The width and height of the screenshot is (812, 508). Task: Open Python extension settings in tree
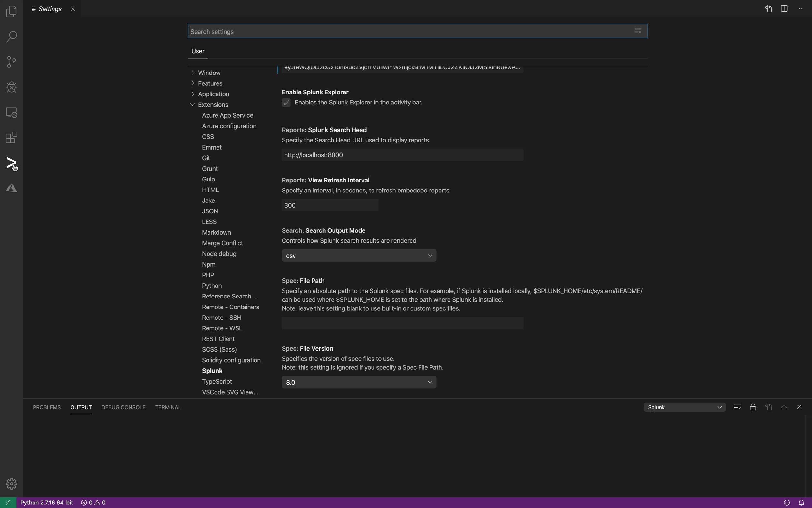pos(212,286)
